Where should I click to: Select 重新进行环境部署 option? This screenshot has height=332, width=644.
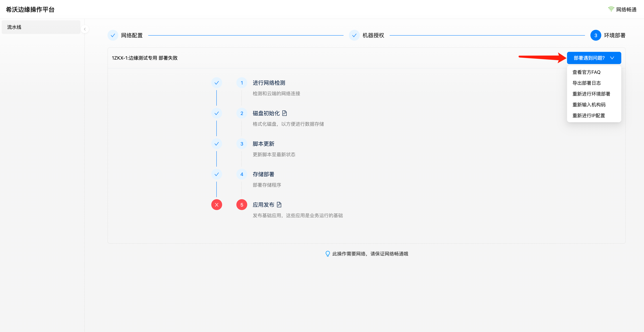coord(591,94)
